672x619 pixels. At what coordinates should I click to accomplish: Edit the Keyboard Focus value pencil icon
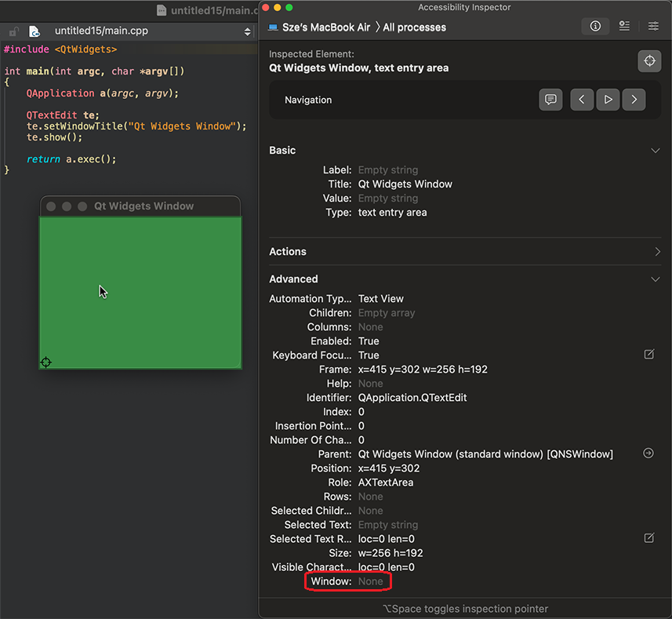[x=649, y=354]
